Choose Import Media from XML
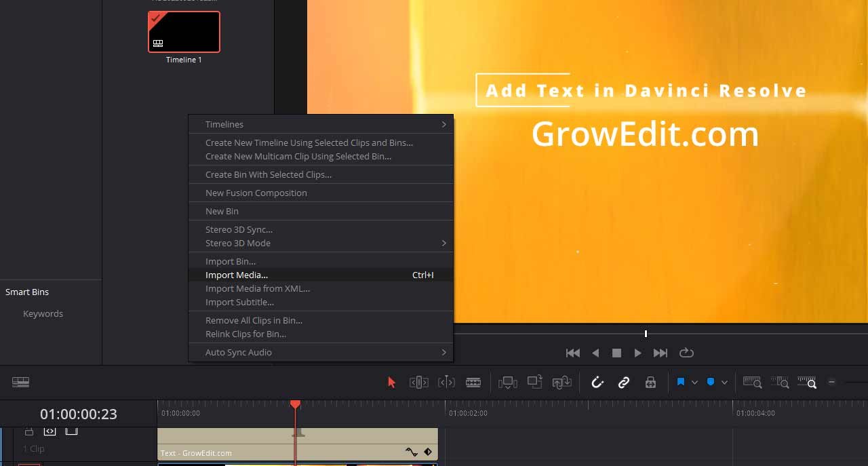The height and width of the screenshot is (466, 868). pos(321,288)
